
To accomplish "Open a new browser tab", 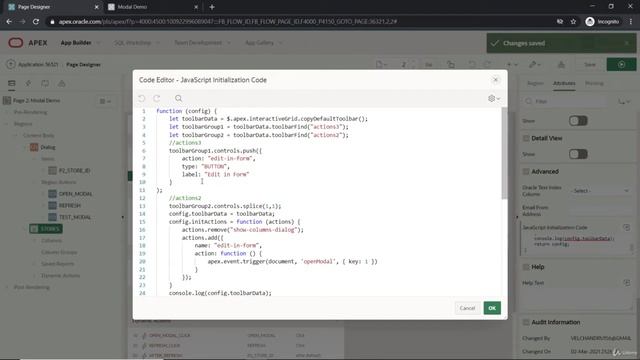I will click(x=212, y=7).
